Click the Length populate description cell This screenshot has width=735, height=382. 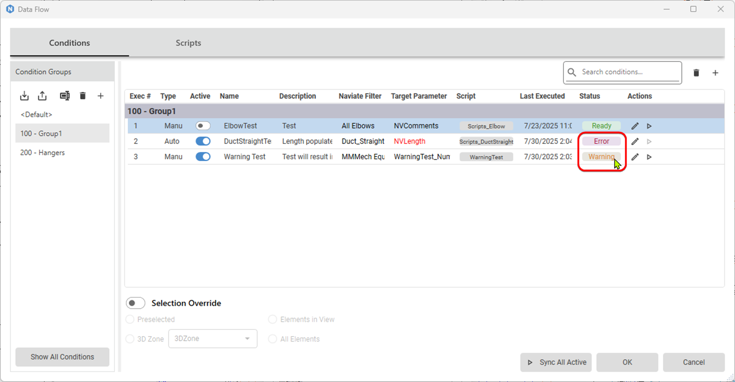point(307,141)
